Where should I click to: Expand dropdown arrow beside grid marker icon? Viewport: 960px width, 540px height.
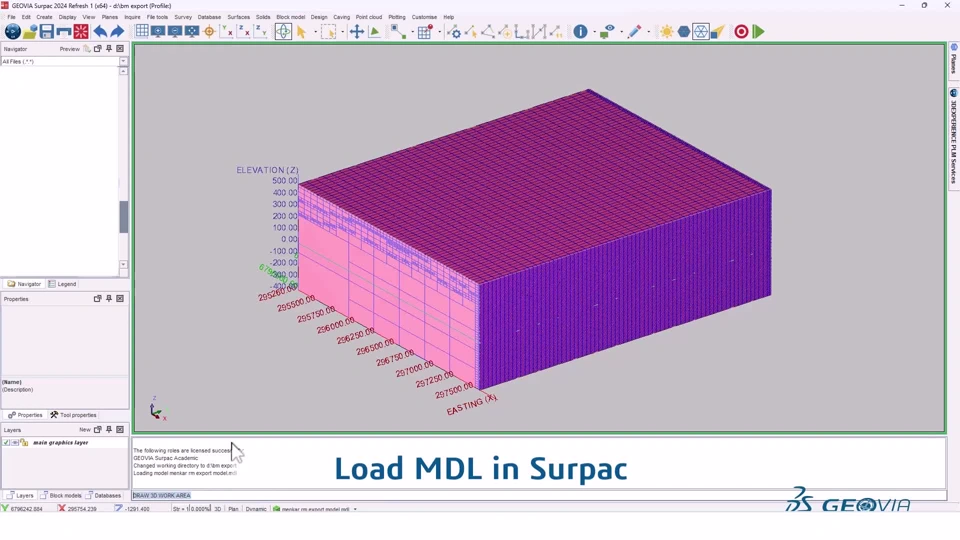coord(439,32)
